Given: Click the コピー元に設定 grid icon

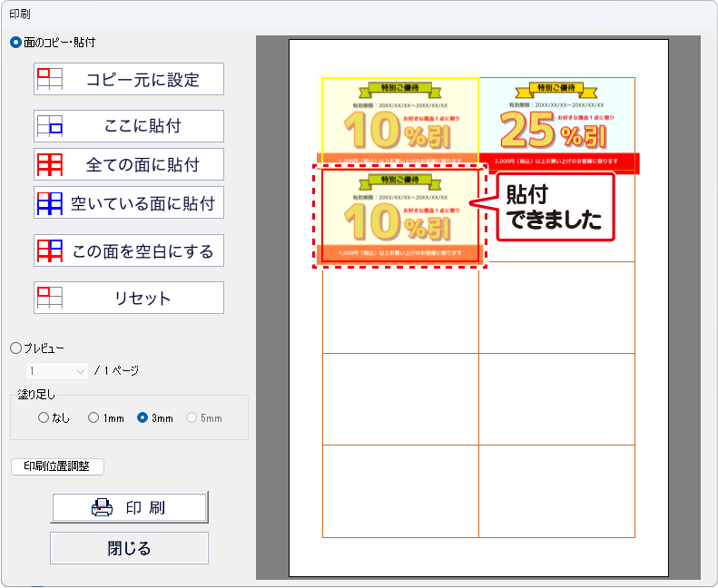Looking at the screenshot, I should click(x=49, y=79).
